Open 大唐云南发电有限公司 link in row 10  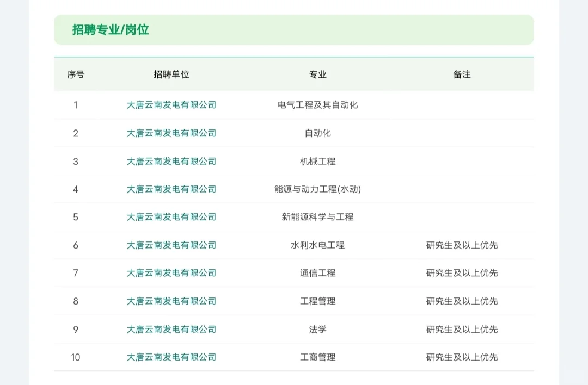click(x=171, y=357)
